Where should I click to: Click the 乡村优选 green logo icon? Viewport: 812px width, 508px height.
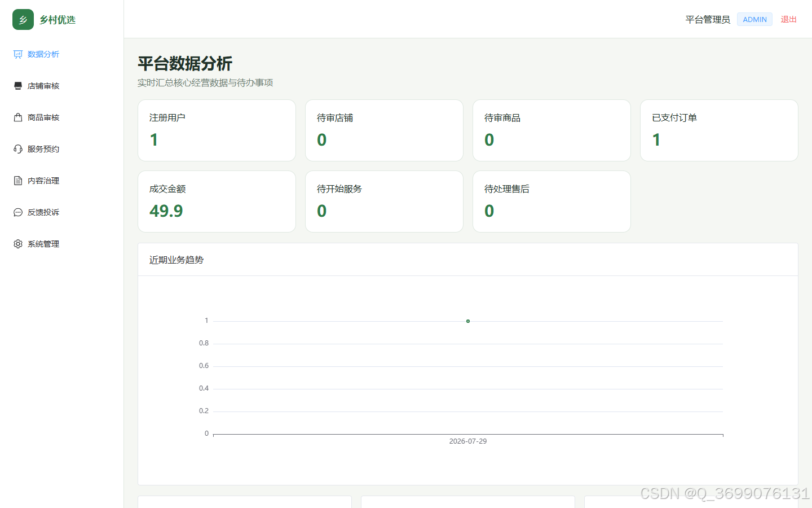point(23,20)
